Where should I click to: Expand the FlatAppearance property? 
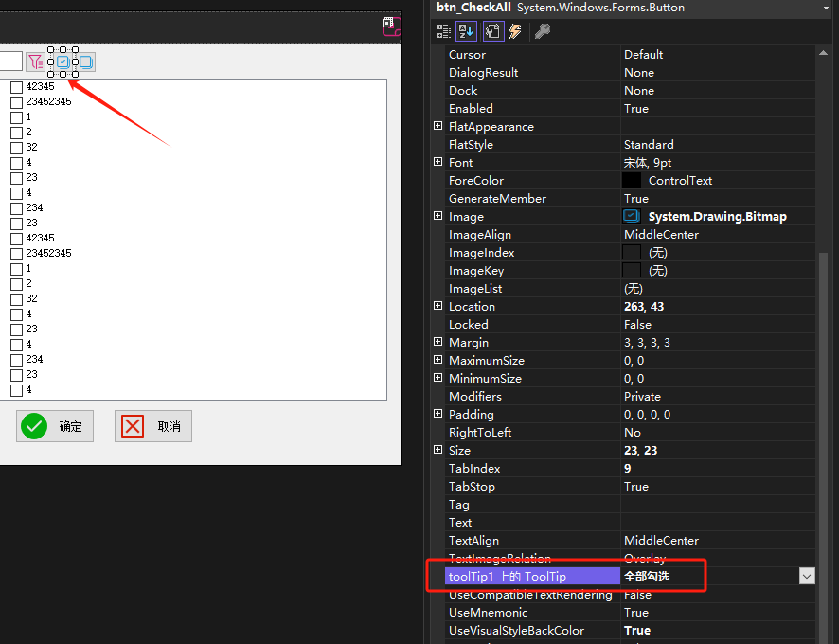coord(437,126)
